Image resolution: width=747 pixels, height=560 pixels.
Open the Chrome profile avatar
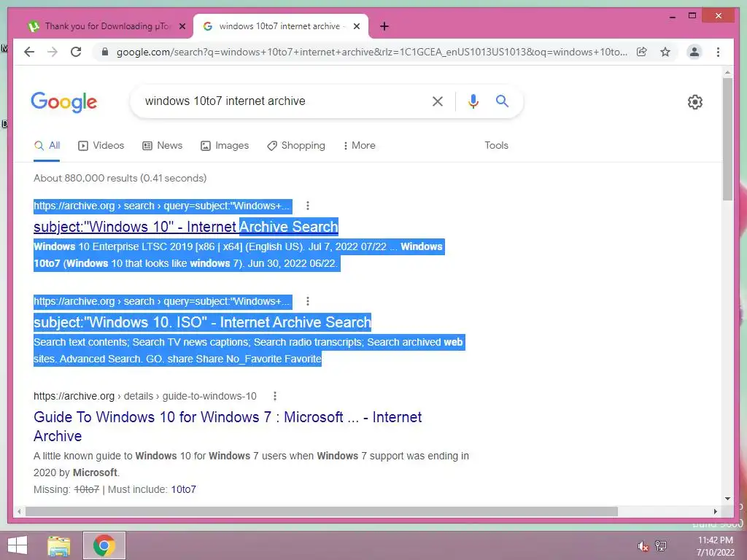click(x=694, y=52)
